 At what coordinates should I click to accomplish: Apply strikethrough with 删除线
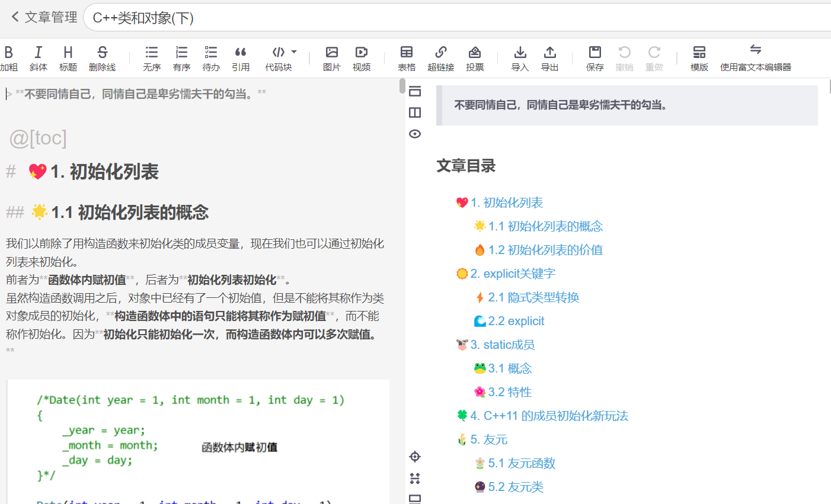coord(102,59)
